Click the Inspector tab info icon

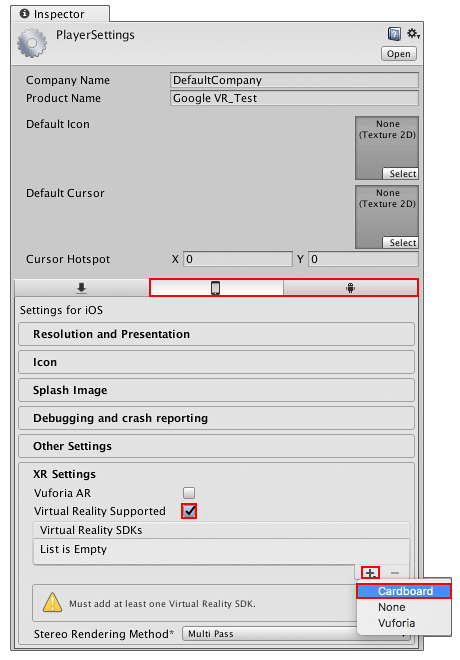[x=25, y=14]
